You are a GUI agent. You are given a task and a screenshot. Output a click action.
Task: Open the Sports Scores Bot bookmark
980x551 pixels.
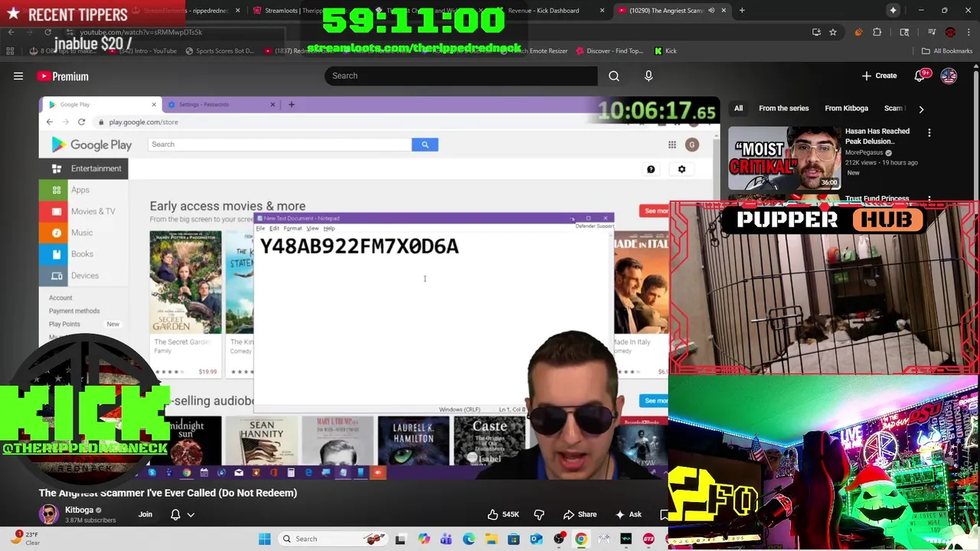(219, 51)
